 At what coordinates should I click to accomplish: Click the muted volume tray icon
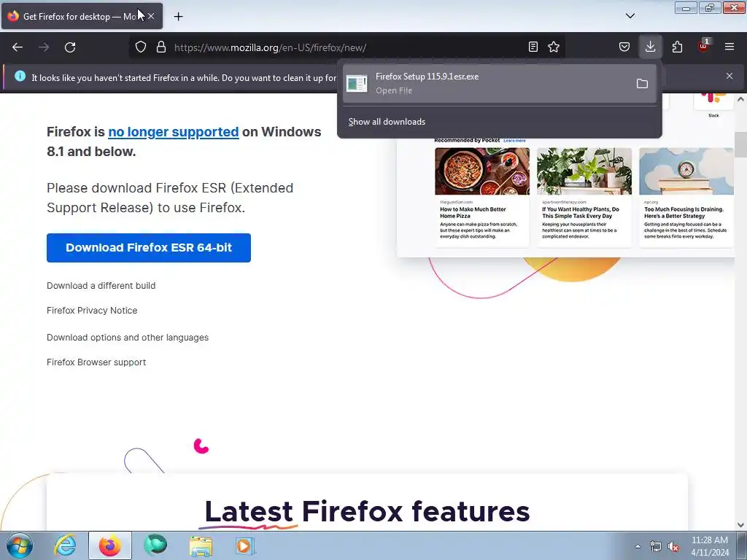tap(673, 547)
